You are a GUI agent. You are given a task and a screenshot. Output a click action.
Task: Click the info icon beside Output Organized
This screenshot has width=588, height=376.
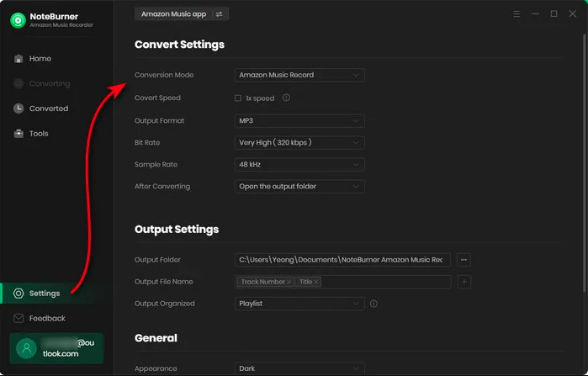(373, 304)
